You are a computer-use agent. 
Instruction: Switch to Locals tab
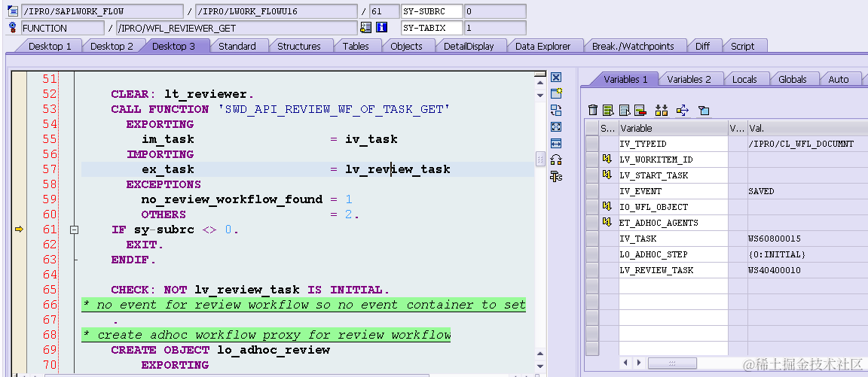point(744,79)
